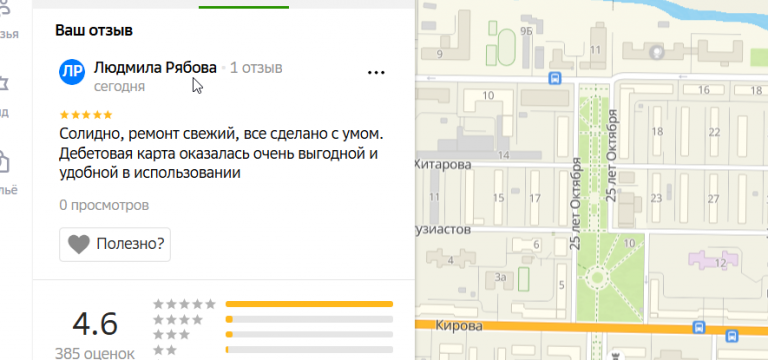Click the 'Ваш отзыв' heading
Image resolution: width=768 pixels, height=360 pixels.
tap(94, 30)
